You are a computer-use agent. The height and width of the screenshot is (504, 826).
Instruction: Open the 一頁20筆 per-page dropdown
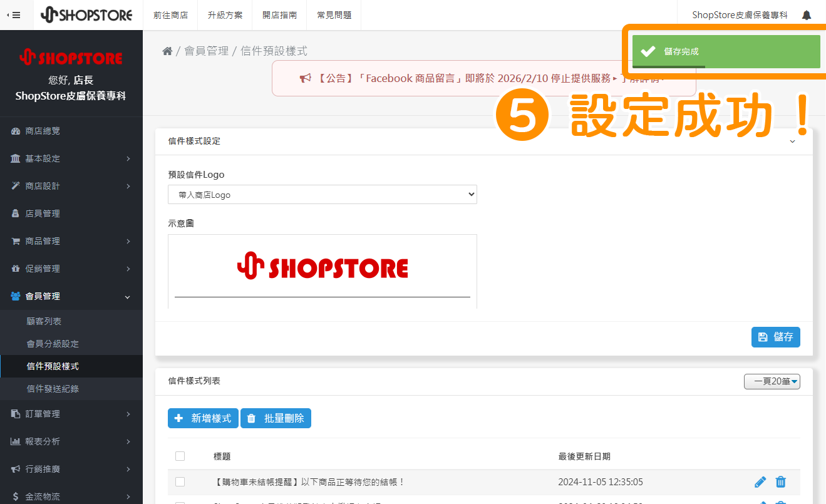[772, 381]
